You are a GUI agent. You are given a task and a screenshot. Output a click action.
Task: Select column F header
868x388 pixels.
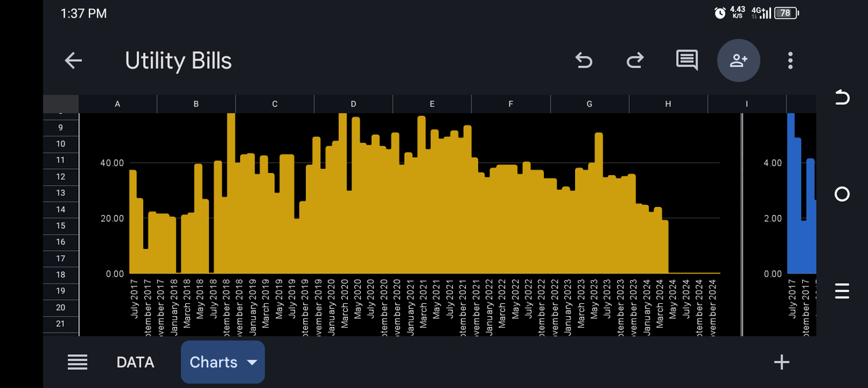511,104
